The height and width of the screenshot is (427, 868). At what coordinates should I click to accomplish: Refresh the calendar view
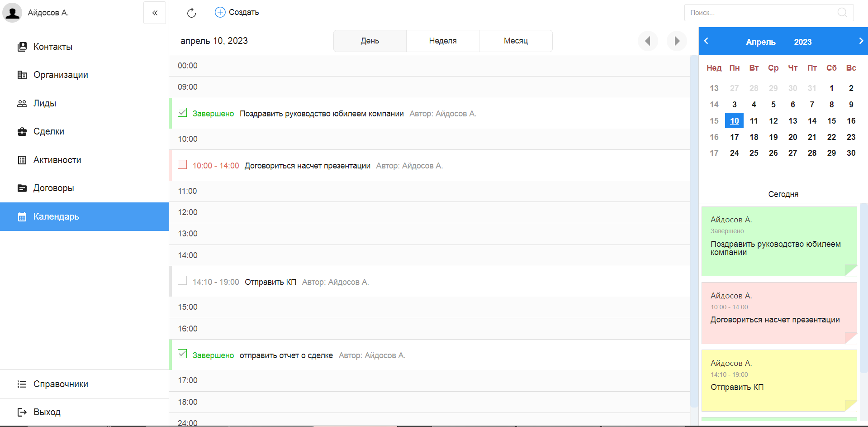(191, 13)
